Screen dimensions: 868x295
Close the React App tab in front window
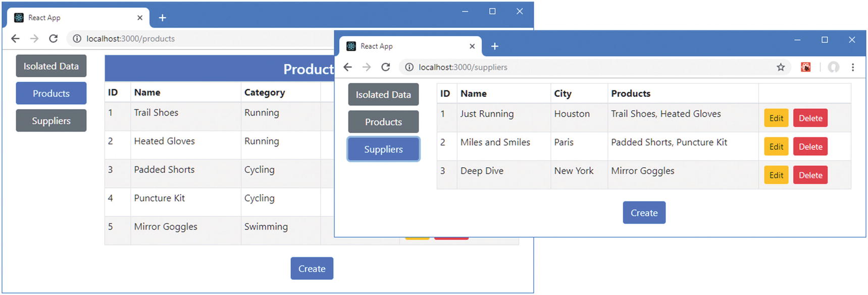472,46
